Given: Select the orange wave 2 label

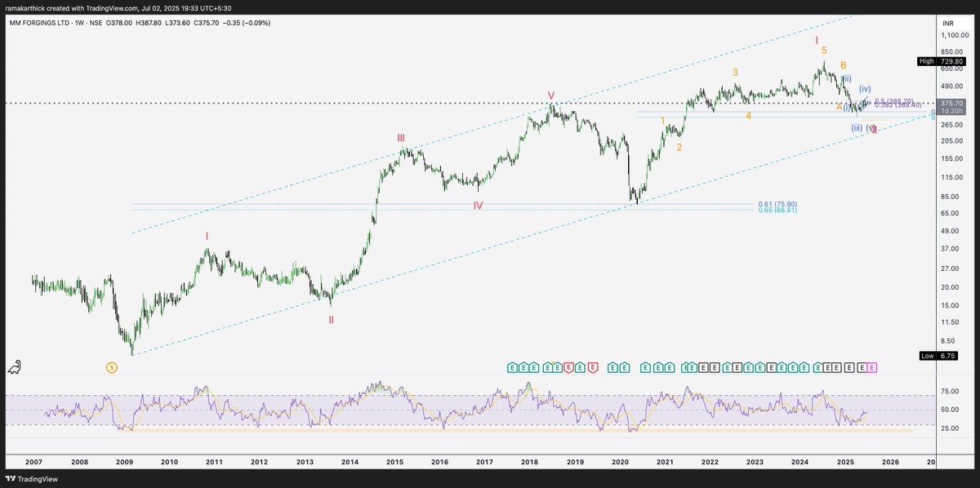Looking at the screenshot, I should (x=679, y=148).
